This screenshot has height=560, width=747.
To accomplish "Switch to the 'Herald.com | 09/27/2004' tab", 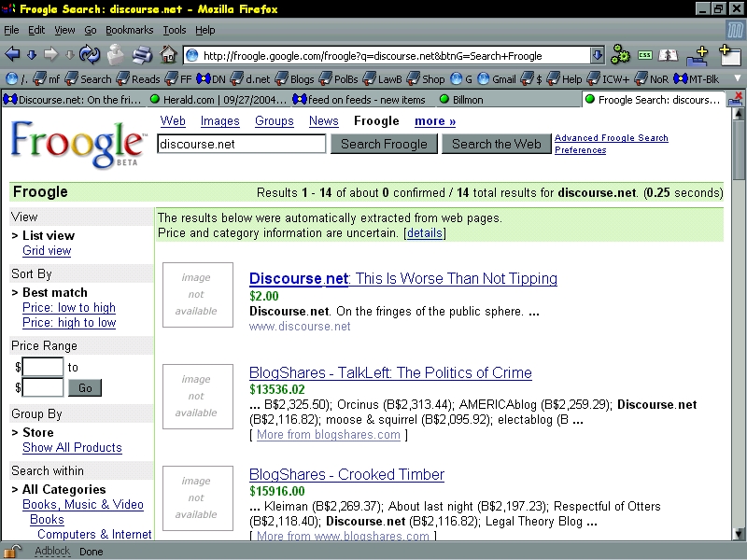I will point(218,100).
